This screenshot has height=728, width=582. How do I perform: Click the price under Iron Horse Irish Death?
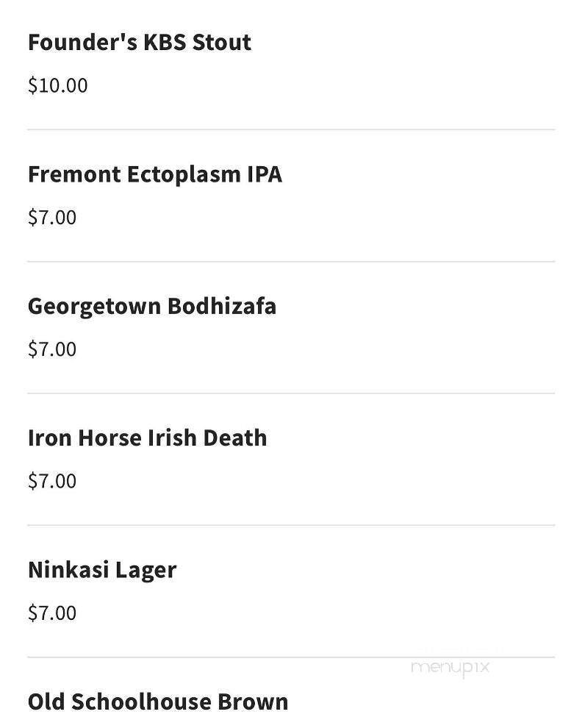tap(52, 481)
